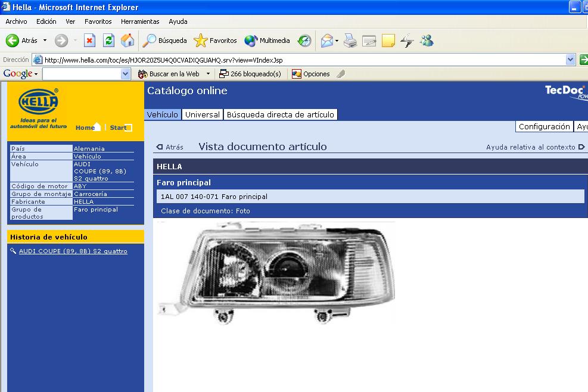Go to Home in the Hella sidebar
Image resolution: width=588 pixels, height=392 pixels.
click(88, 127)
